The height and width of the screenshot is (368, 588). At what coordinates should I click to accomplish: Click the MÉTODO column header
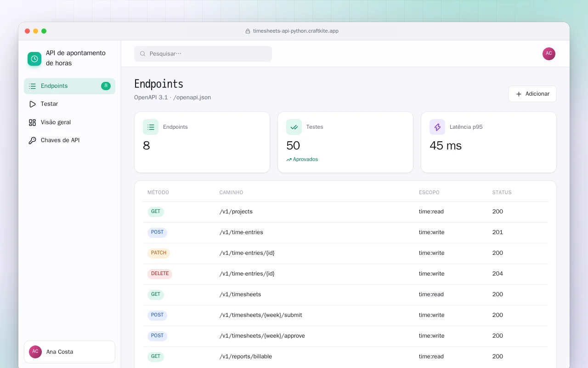pos(158,192)
